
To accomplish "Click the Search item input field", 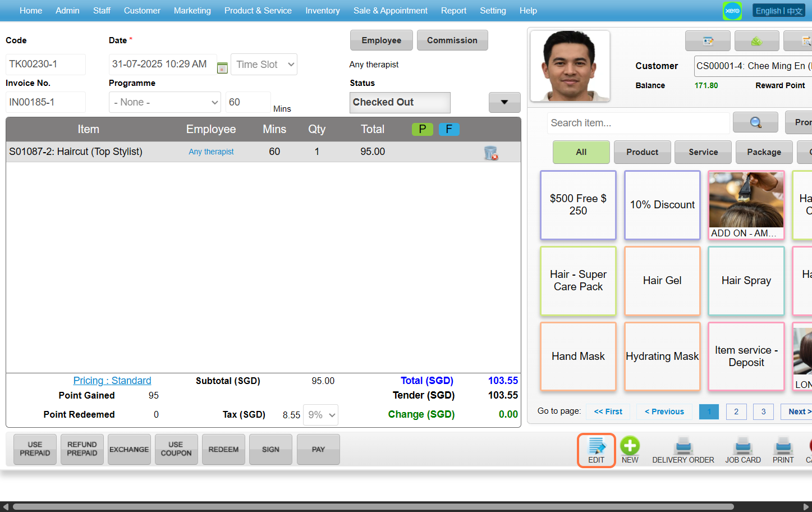I will pyautogui.click(x=638, y=123).
